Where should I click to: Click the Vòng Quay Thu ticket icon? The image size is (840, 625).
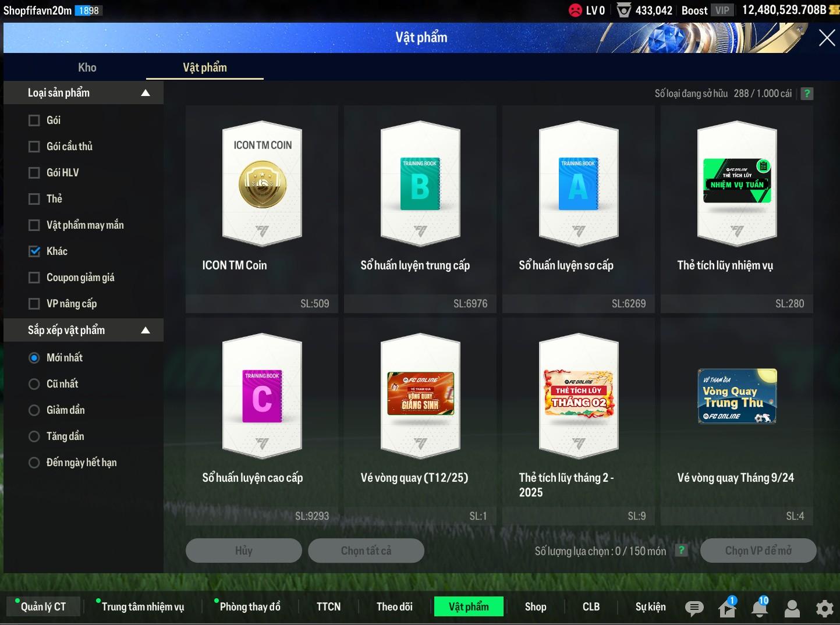[x=737, y=396]
